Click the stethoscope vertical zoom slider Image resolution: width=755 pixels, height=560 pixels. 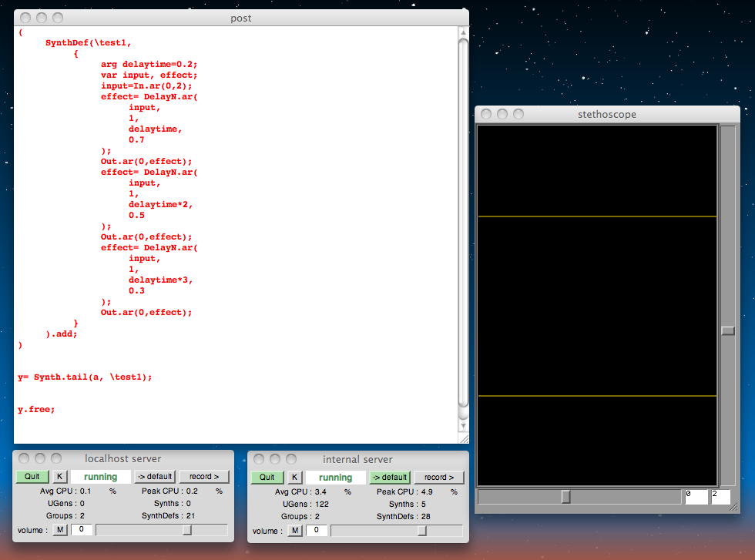(727, 330)
